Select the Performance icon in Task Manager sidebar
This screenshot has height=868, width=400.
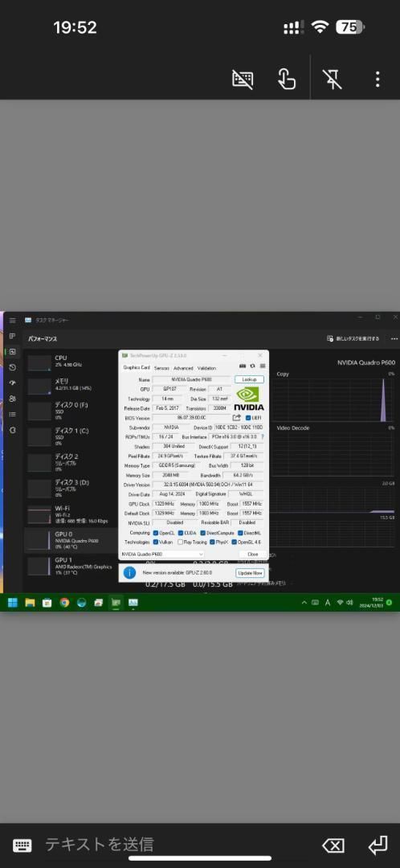click(x=12, y=351)
